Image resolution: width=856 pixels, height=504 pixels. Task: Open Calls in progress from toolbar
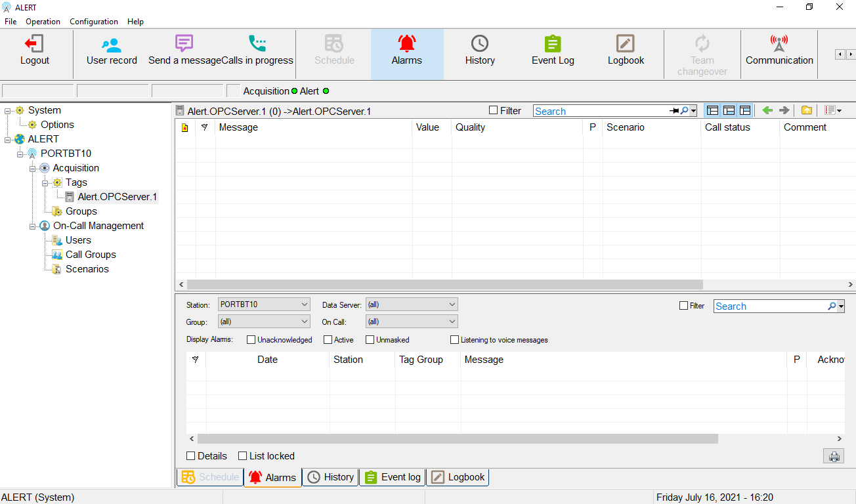click(257, 45)
